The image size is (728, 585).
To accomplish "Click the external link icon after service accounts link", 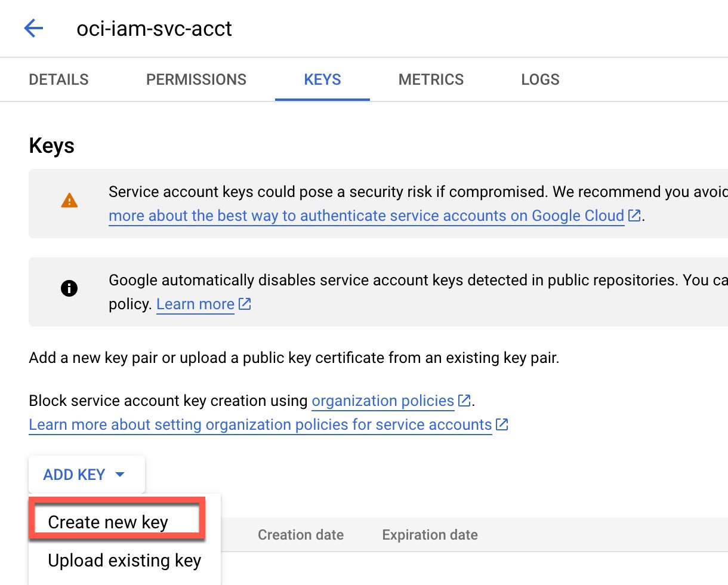I will (502, 424).
